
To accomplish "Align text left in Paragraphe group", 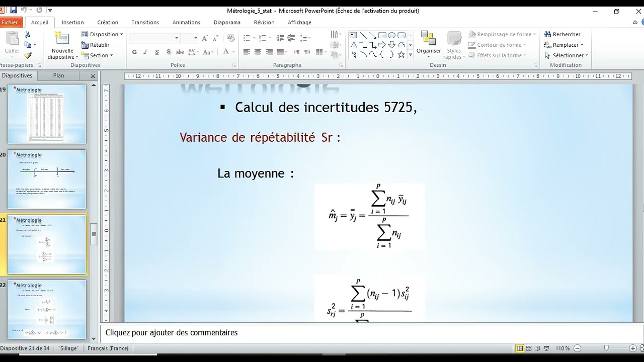I will click(x=247, y=52).
